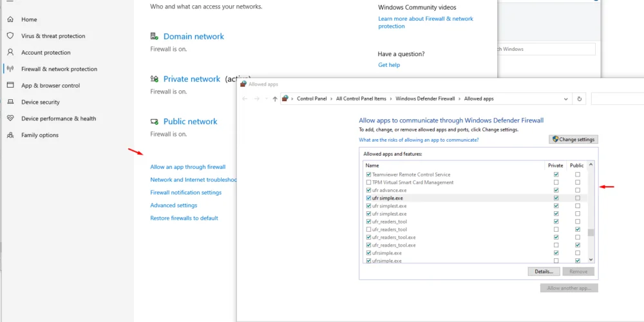
Task: Open the Home icon in the sidebar
Action: pyautogui.click(x=11, y=19)
